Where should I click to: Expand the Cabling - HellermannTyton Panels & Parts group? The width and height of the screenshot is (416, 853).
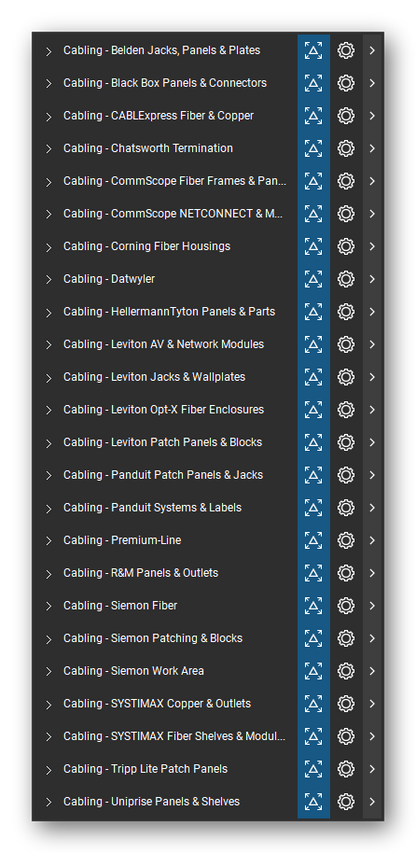tap(48, 312)
